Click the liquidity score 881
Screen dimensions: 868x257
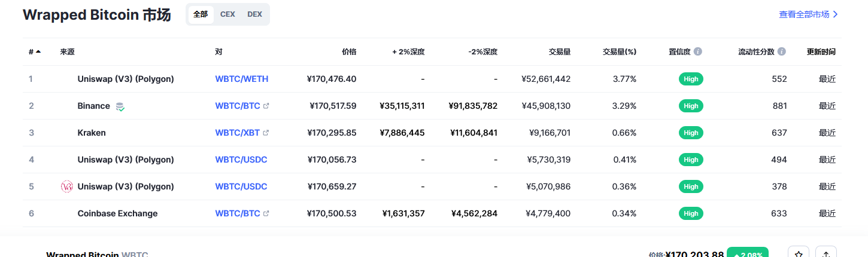point(779,106)
